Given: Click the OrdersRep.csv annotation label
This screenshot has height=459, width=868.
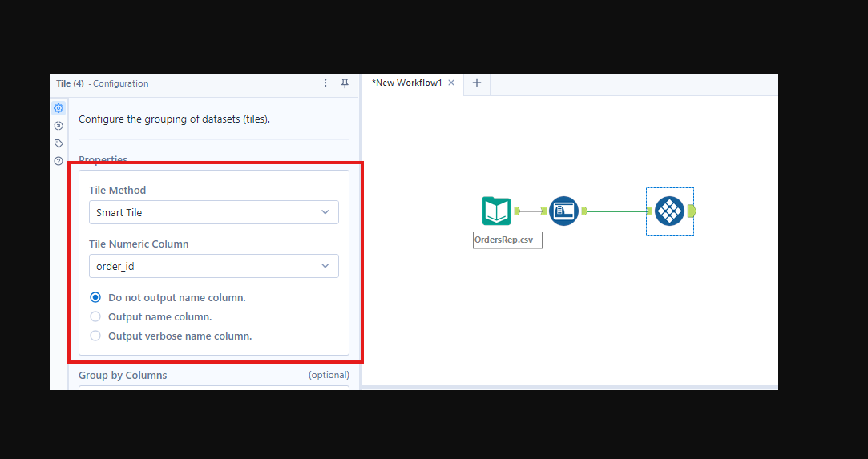Looking at the screenshot, I should (507, 240).
